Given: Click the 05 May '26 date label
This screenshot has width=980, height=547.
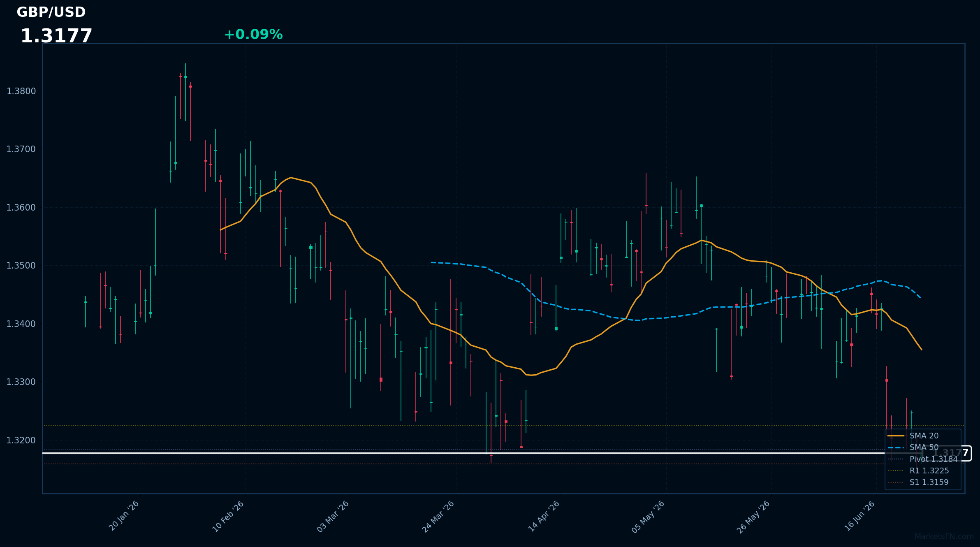Looking at the screenshot, I should 648,517.
